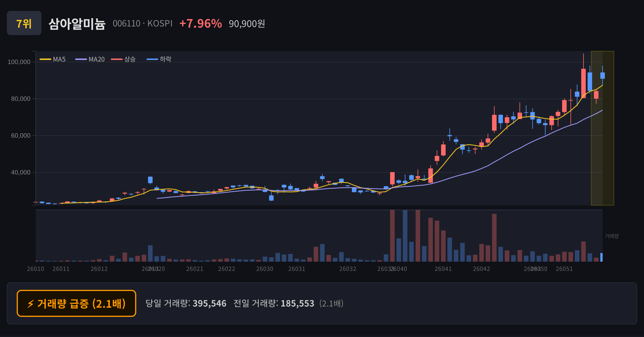644x337 pixels.
Task: Click the 전일 거래량 185,553 value
Action: [x=274, y=303]
